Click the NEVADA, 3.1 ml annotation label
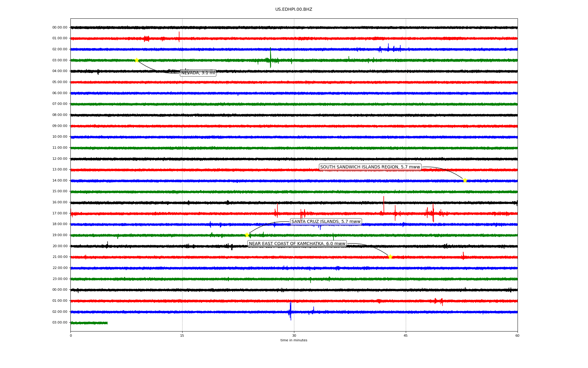Screen dimensions: 588x368 click(x=198, y=73)
